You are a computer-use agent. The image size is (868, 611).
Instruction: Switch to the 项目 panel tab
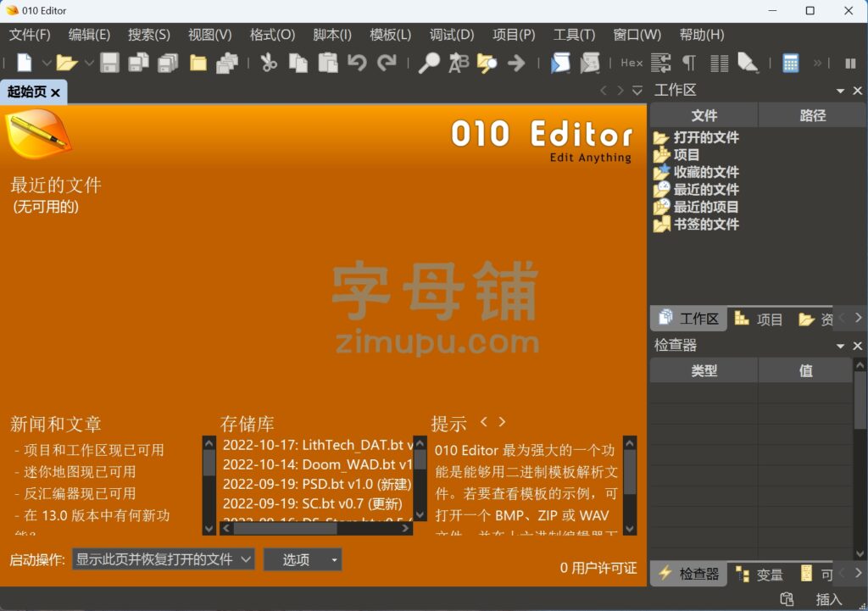759,319
